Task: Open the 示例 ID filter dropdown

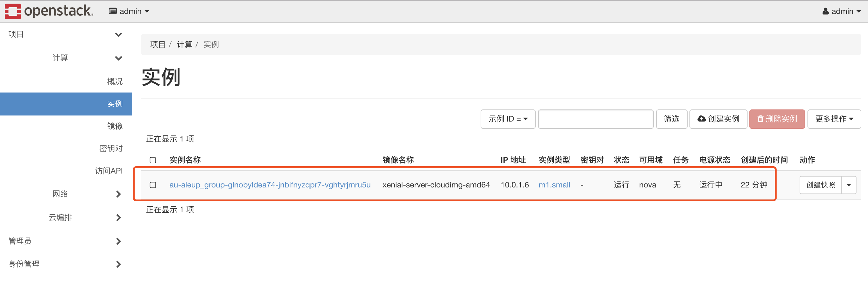Action: coord(508,119)
